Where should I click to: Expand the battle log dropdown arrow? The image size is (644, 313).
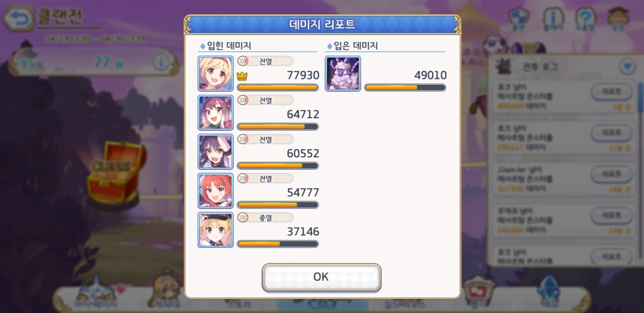(x=627, y=67)
